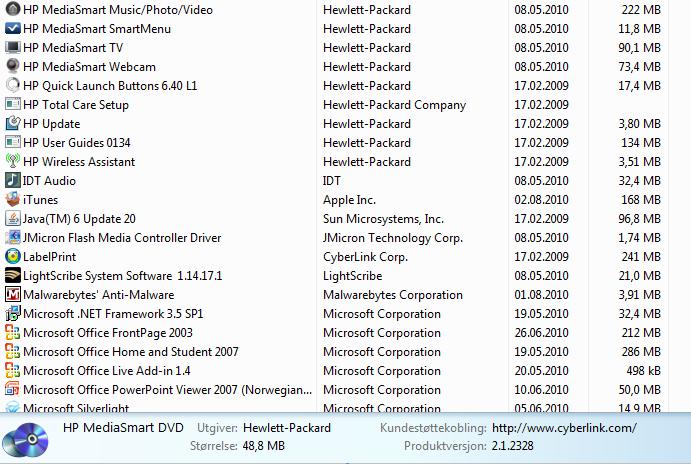Select the HP MediaSmart Music/Photo/Video entry

pyautogui.click(x=118, y=9)
